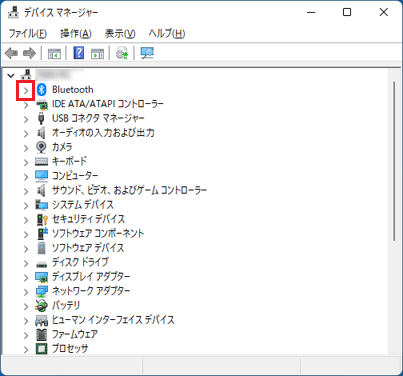Image resolution: width=403 pixels, height=376 pixels.
Task: Click the software device tower icon
Action: 41,248
